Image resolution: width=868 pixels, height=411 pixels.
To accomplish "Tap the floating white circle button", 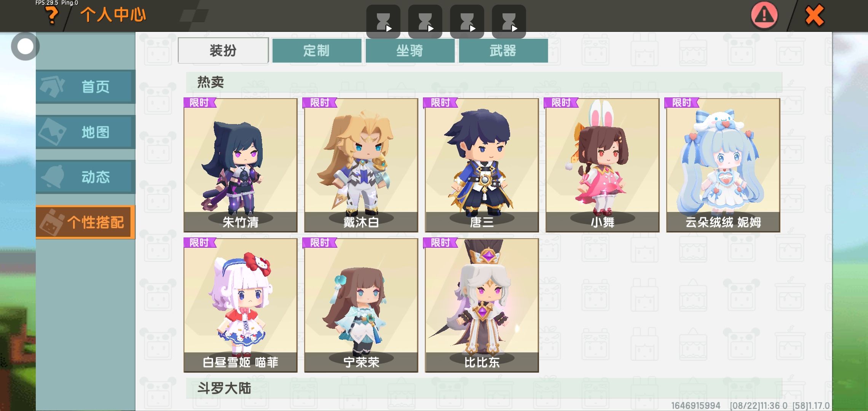I will click(26, 46).
